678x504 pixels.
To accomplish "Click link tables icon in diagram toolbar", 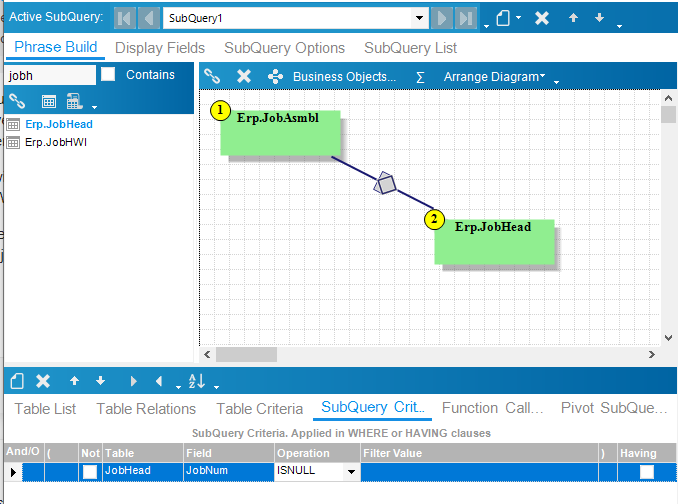I will tap(212, 77).
